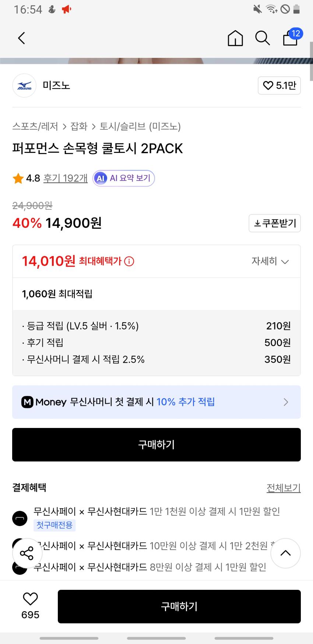Open search with magnifier icon
The height and width of the screenshot is (644, 313).
click(263, 38)
